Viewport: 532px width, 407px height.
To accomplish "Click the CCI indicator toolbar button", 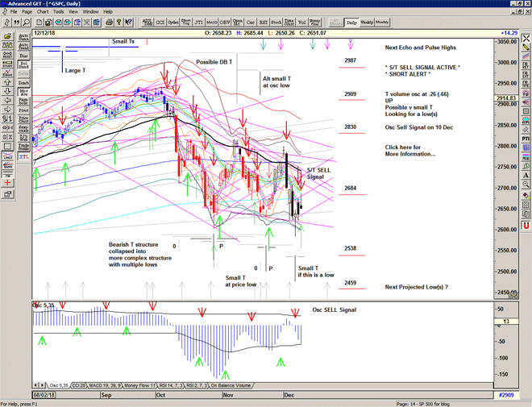I will [160, 23].
